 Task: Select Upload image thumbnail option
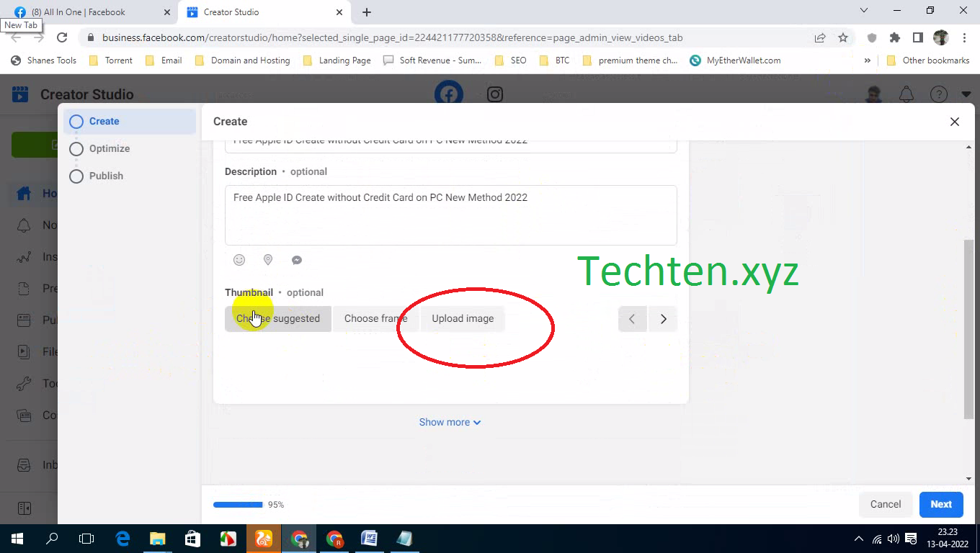click(x=463, y=319)
